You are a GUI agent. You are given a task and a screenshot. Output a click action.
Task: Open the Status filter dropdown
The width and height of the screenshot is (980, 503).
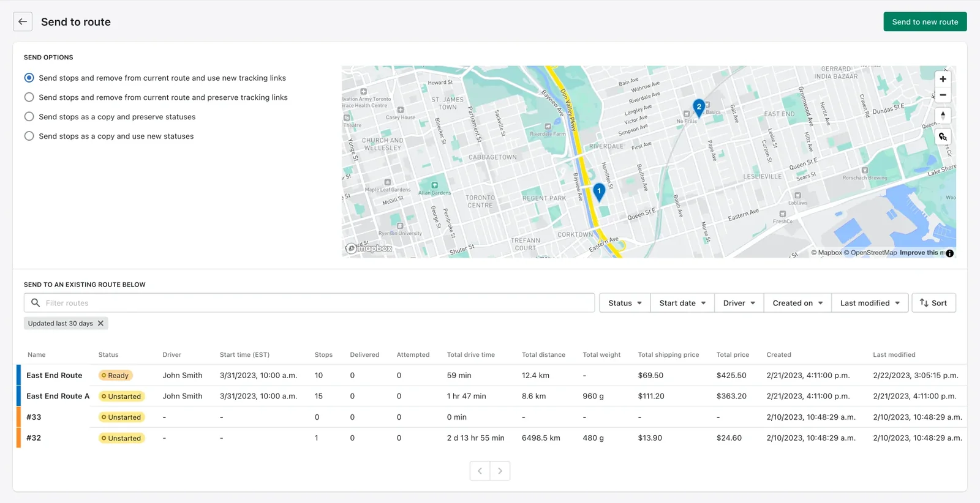[625, 303]
